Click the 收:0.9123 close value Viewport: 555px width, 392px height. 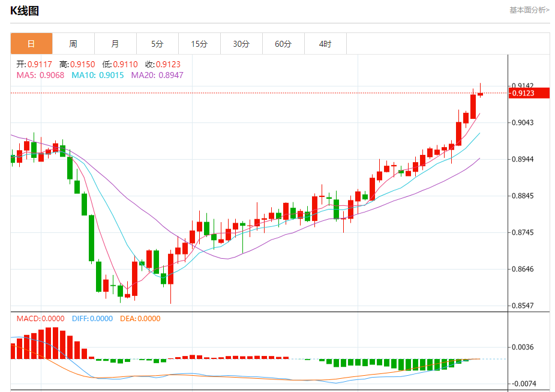click(x=163, y=64)
